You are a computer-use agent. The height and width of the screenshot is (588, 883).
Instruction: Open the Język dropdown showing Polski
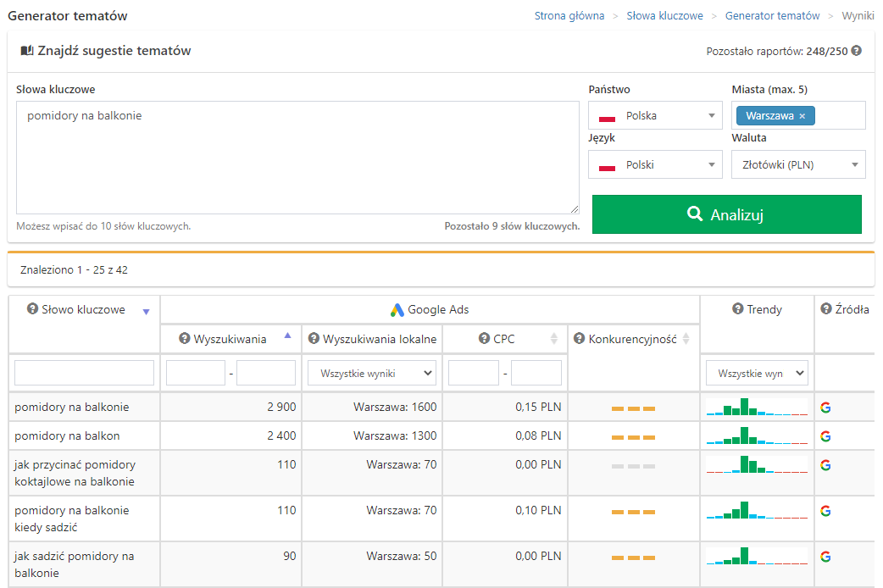click(x=656, y=164)
